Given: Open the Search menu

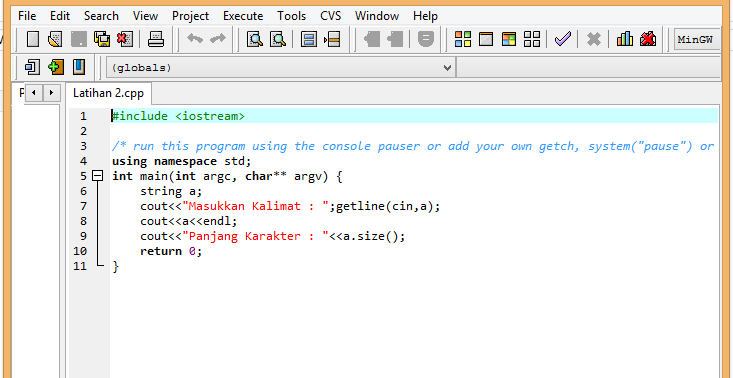Looking at the screenshot, I should [101, 16].
